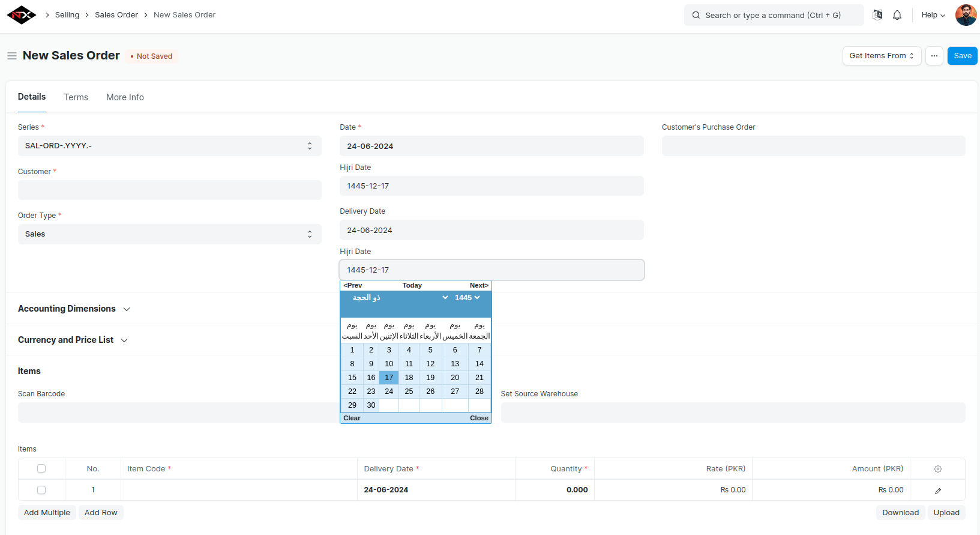The image size is (980, 535).
Task: Click the Amount cell in row 1
Action: pyautogui.click(x=831, y=490)
